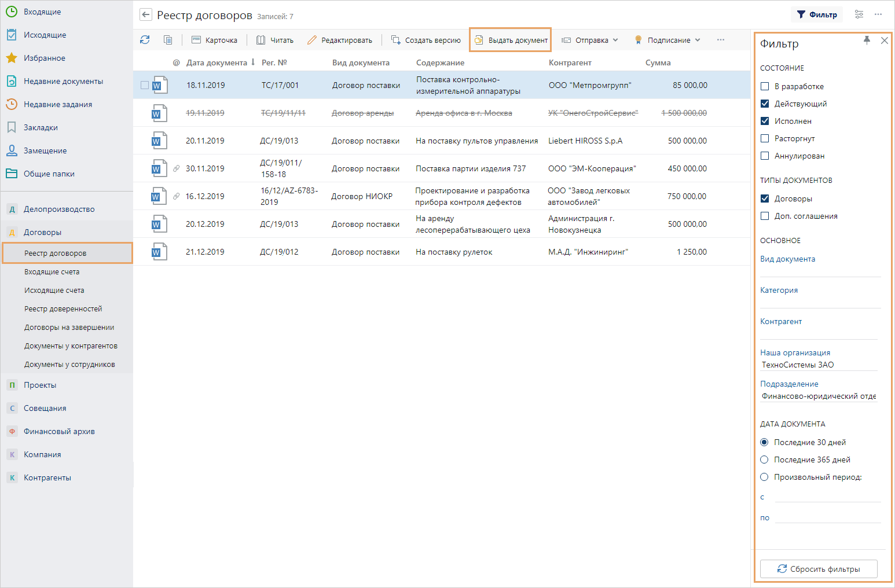Open the top-right three-dots menu
Image resolution: width=895 pixels, height=588 pixels.
tap(878, 14)
